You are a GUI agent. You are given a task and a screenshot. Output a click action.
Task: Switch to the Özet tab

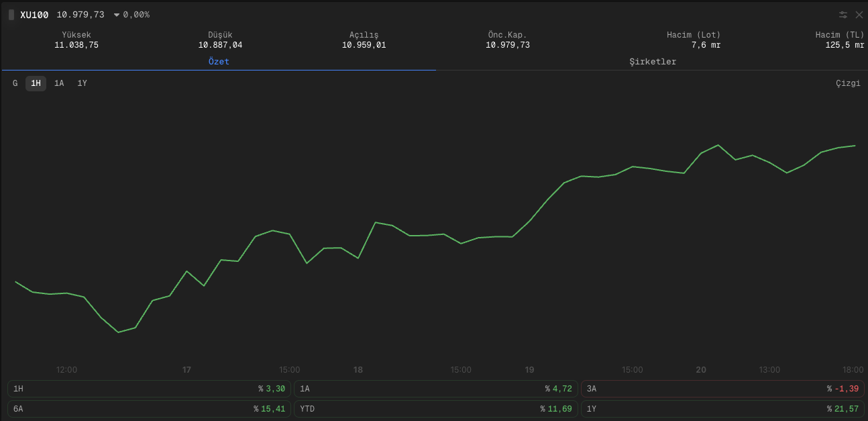point(219,62)
